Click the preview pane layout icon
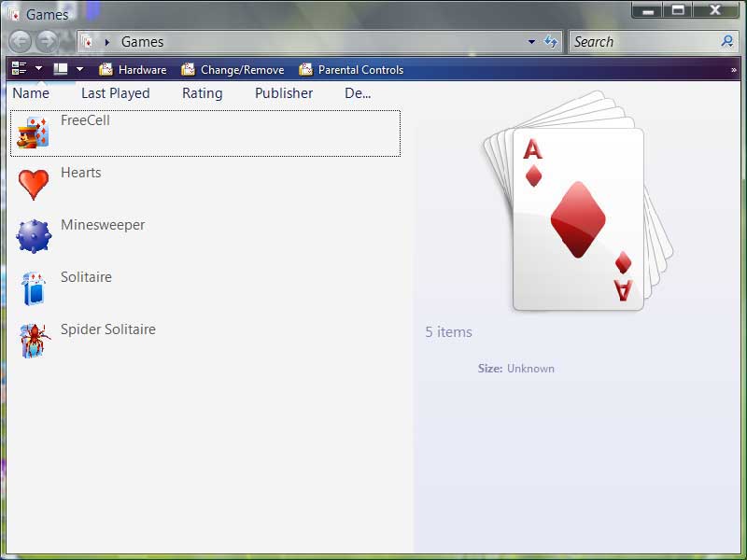 pyautogui.click(x=61, y=69)
